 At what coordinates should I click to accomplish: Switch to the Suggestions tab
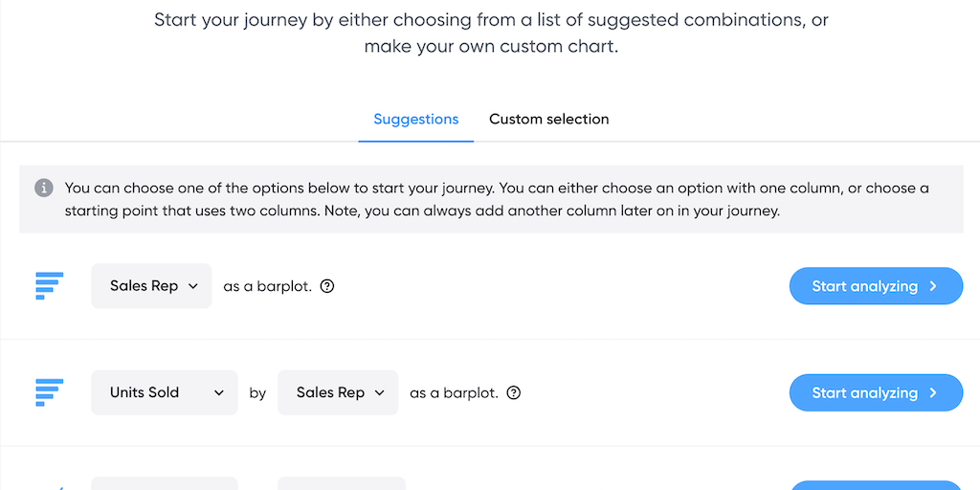[415, 120]
